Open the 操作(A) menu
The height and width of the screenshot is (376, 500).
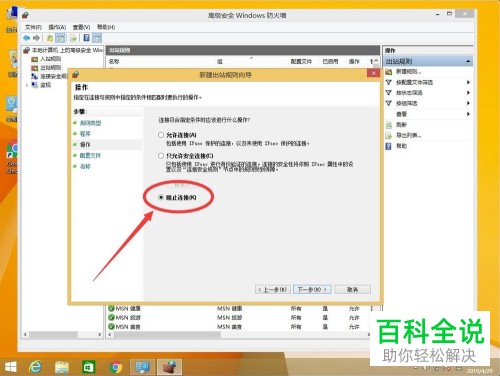(57, 27)
